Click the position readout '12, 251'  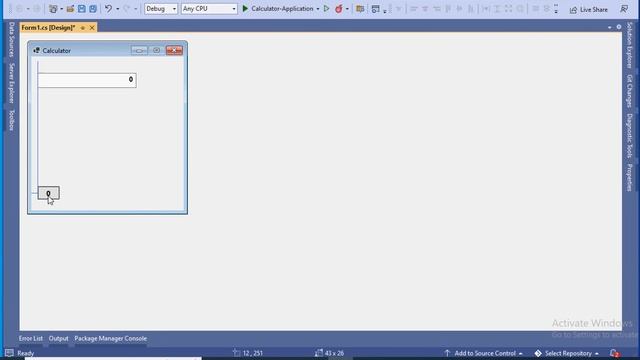click(248, 353)
